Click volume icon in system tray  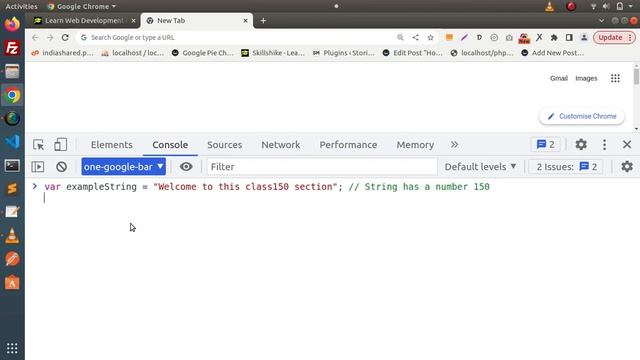pos(607,7)
